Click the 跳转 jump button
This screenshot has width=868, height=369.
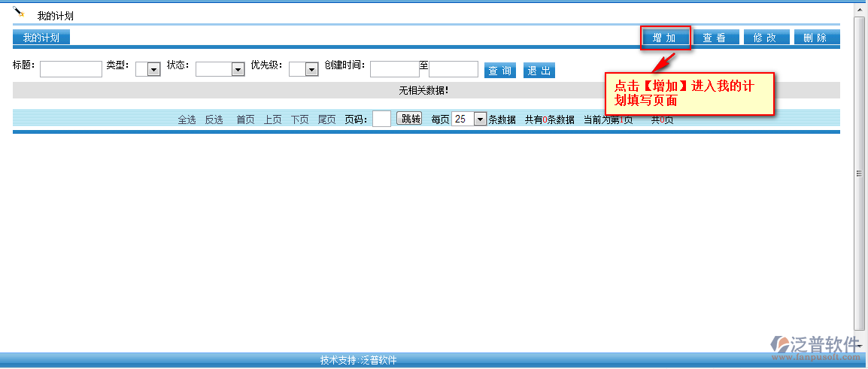(409, 119)
